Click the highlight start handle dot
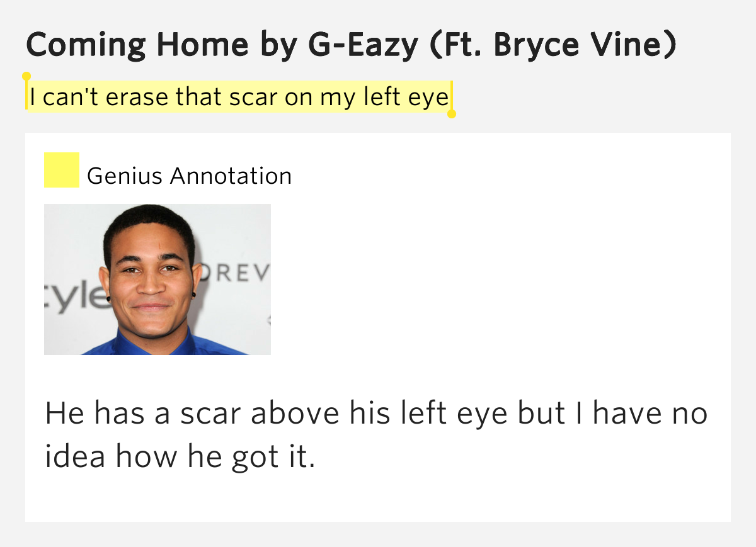The image size is (756, 547). pyautogui.click(x=26, y=76)
